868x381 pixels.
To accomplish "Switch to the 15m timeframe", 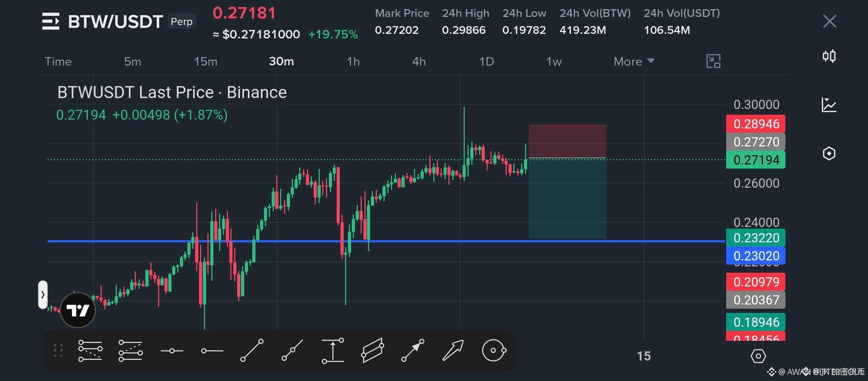I will (206, 61).
